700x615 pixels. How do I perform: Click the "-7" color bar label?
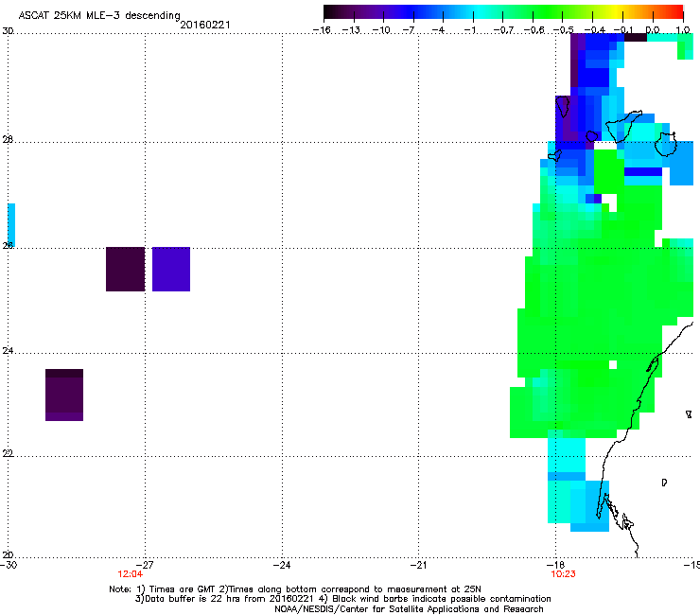408,30
